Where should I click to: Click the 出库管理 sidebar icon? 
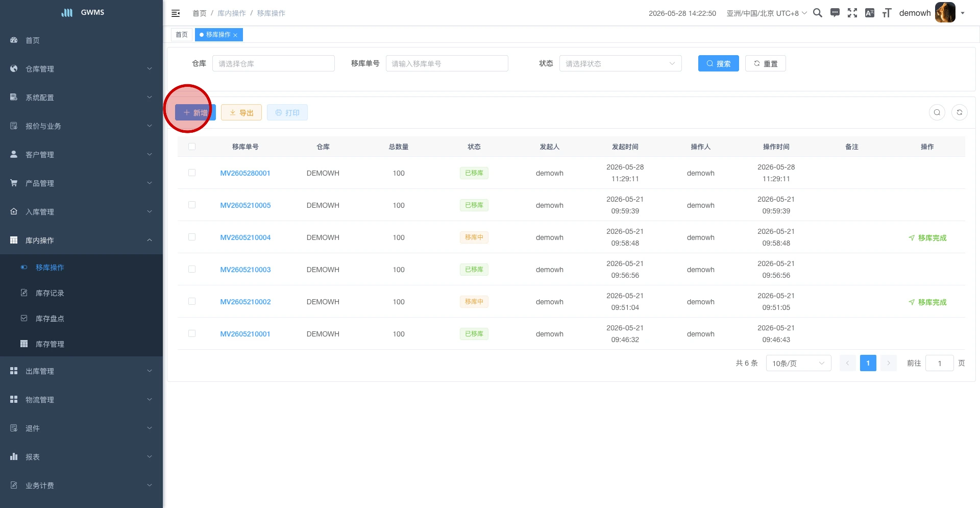(14, 371)
